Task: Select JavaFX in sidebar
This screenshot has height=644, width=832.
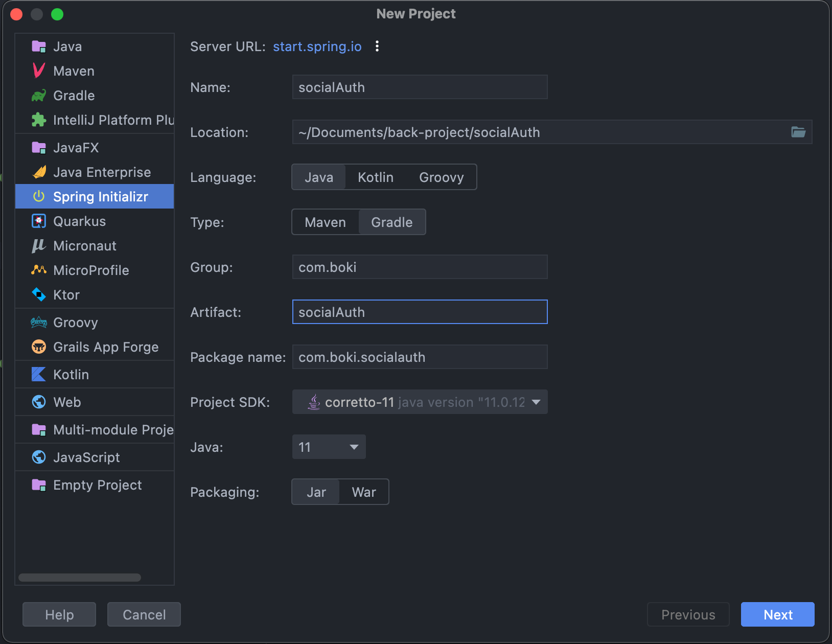Action: [95, 148]
